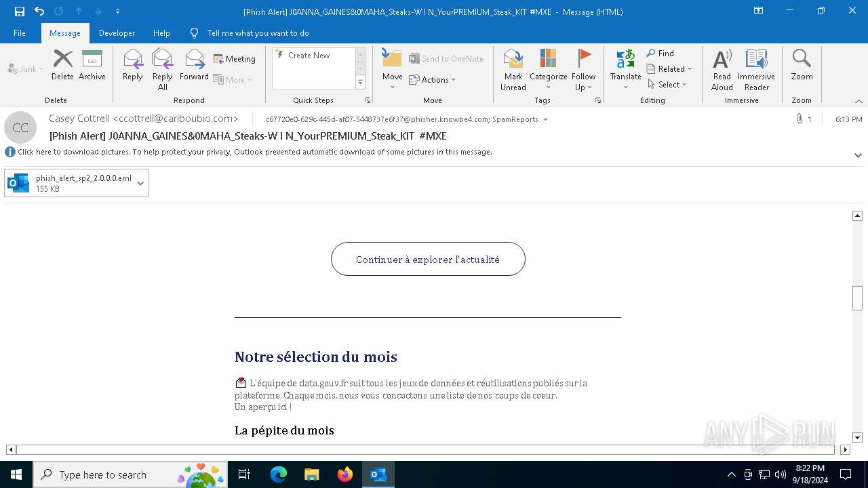Select the Message tab
The width and height of the screenshot is (868, 488).
(x=65, y=33)
